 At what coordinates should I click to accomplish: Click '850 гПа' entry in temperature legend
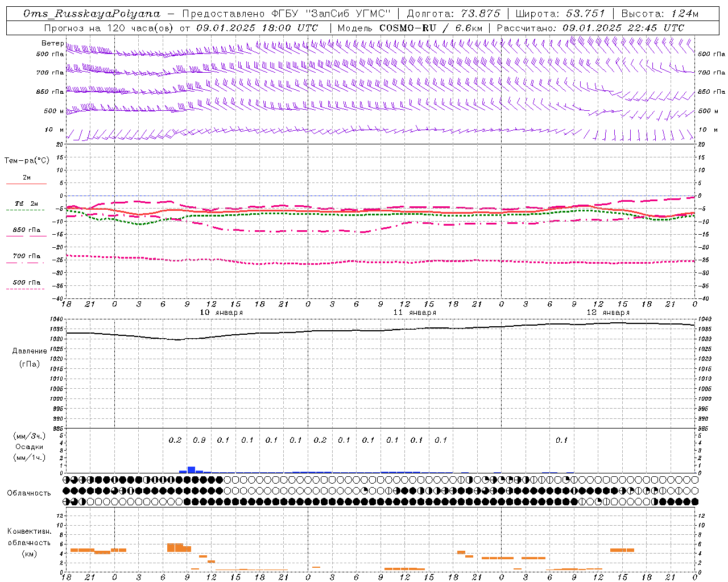pyautogui.click(x=26, y=230)
